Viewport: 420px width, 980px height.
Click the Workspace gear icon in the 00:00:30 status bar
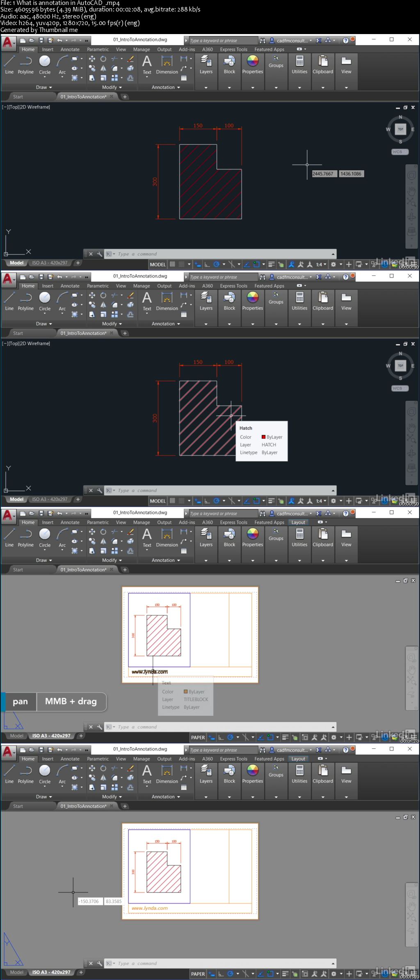[333, 264]
